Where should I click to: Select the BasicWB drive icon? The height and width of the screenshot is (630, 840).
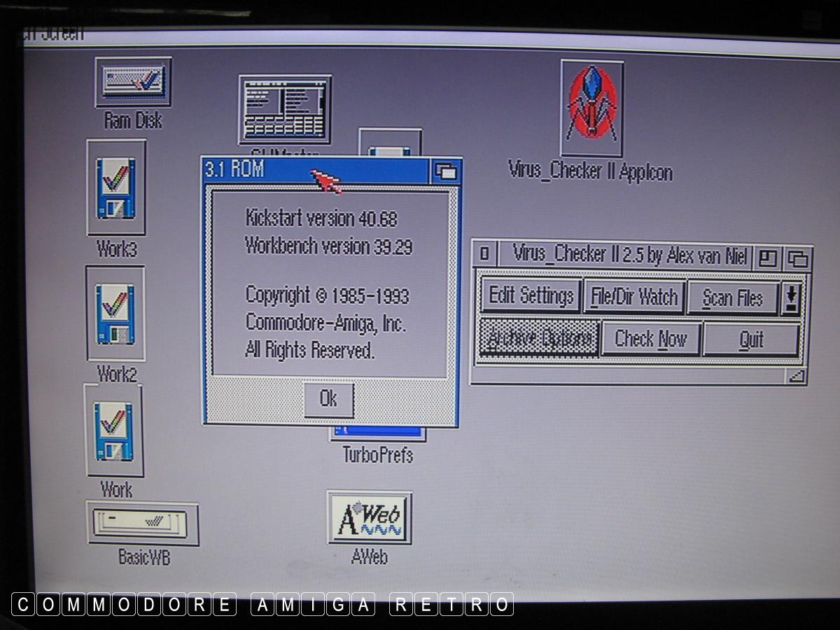click(142, 523)
